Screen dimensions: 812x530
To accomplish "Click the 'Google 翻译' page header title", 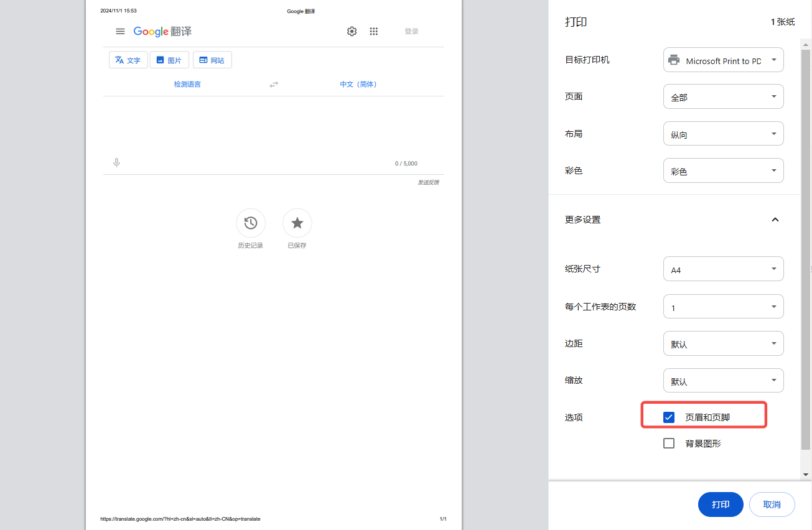I will click(x=301, y=11).
